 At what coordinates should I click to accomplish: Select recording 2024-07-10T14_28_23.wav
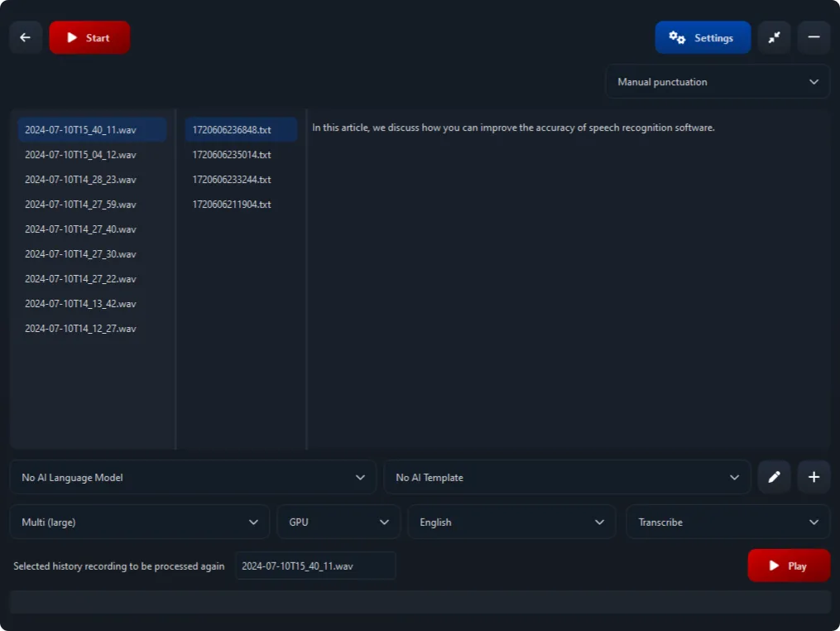click(x=92, y=180)
